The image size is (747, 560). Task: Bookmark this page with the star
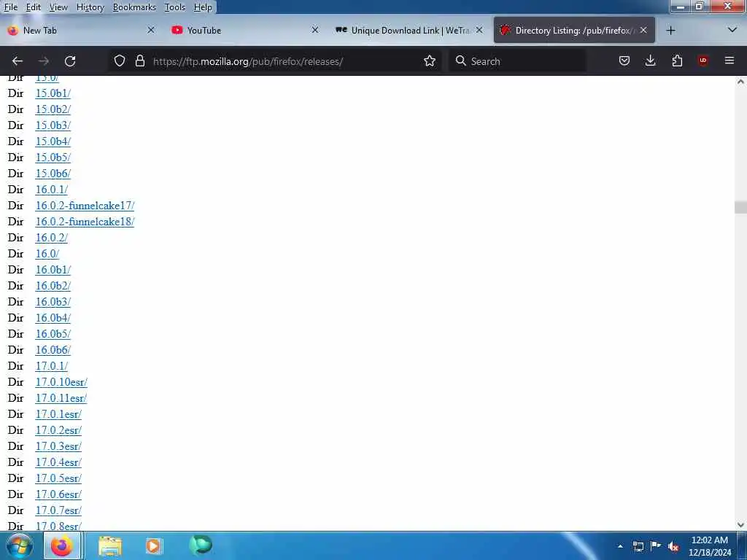[430, 61]
